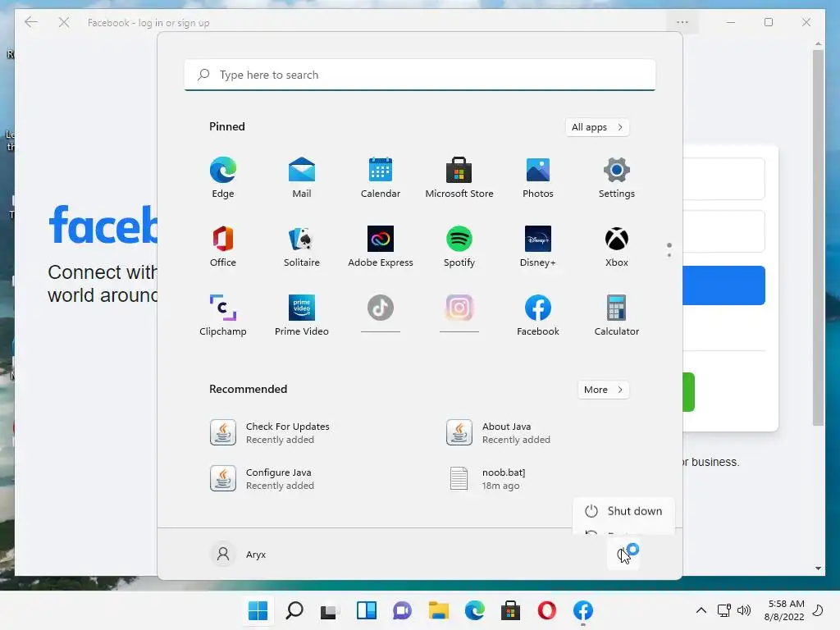Click the Instagram pinned icon

point(459,308)
